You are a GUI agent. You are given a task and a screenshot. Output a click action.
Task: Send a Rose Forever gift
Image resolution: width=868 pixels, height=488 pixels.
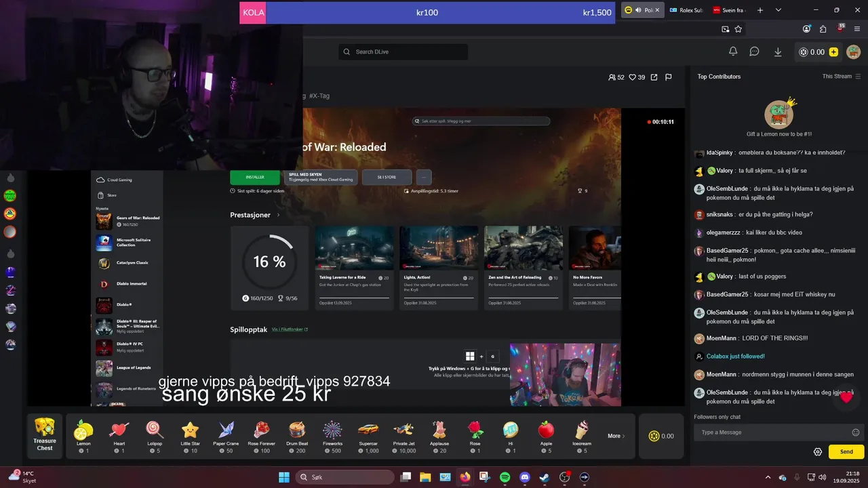(262, 436)
